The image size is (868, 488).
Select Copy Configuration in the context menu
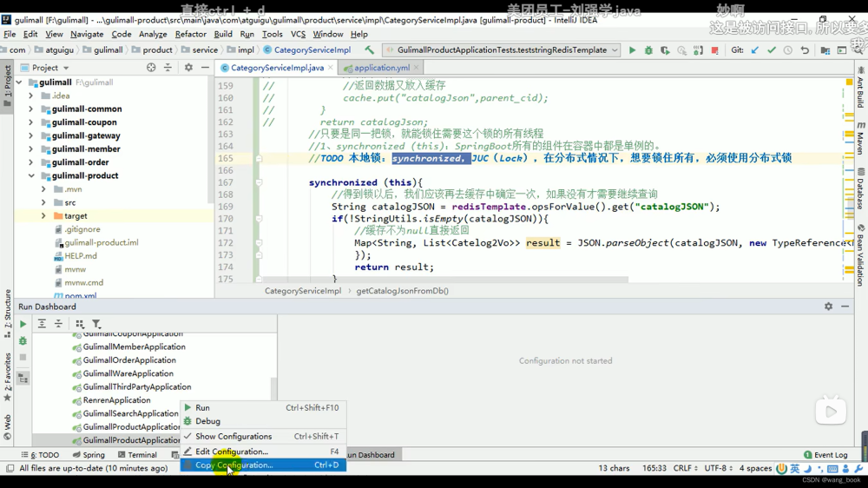(263, 465)
